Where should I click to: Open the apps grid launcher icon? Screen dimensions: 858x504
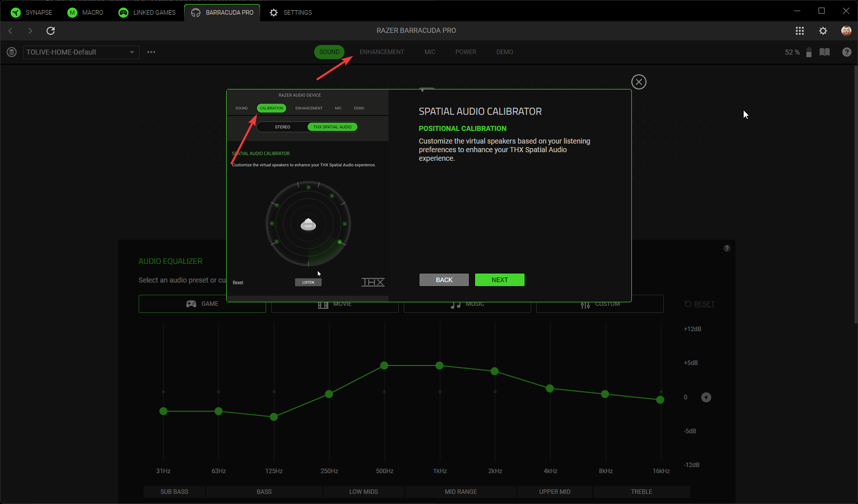point(800,31)
